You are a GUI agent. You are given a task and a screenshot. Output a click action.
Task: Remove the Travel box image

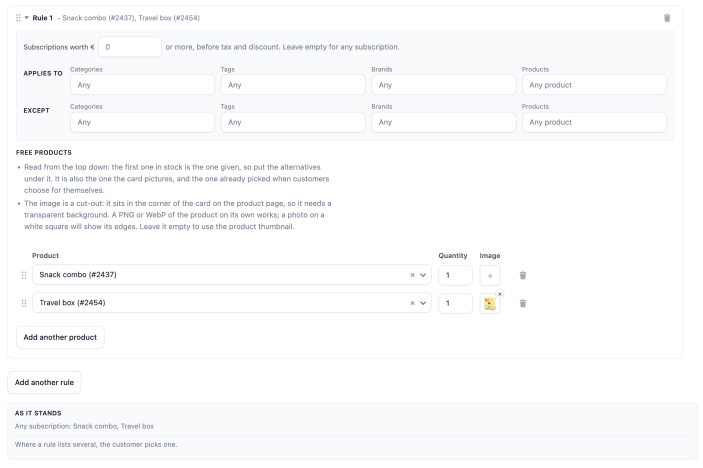click(x=499, y=294)
